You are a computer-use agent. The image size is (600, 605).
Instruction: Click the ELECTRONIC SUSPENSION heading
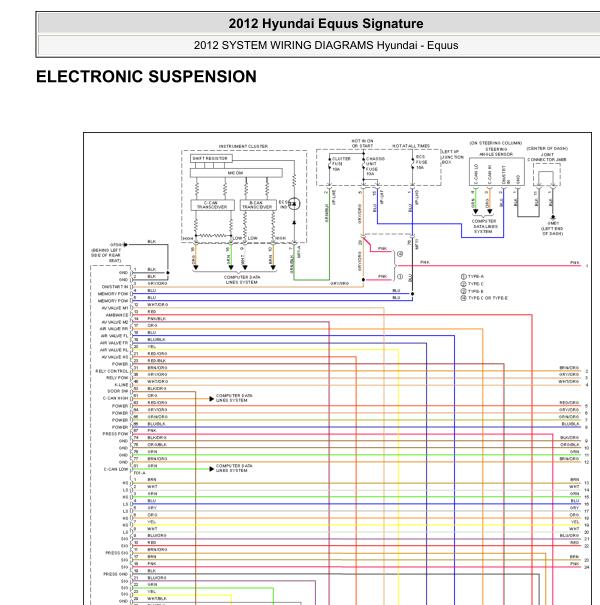pyautogui.click(x=146, y=76)
